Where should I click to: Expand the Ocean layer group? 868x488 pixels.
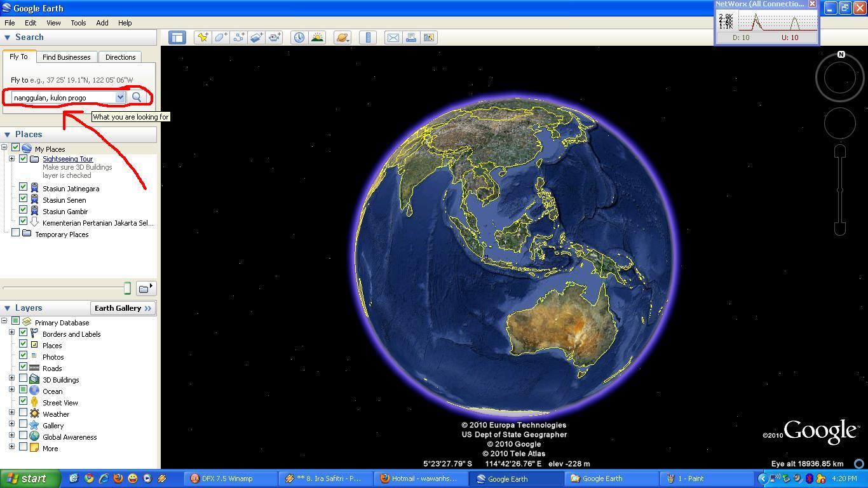(11, 391)
